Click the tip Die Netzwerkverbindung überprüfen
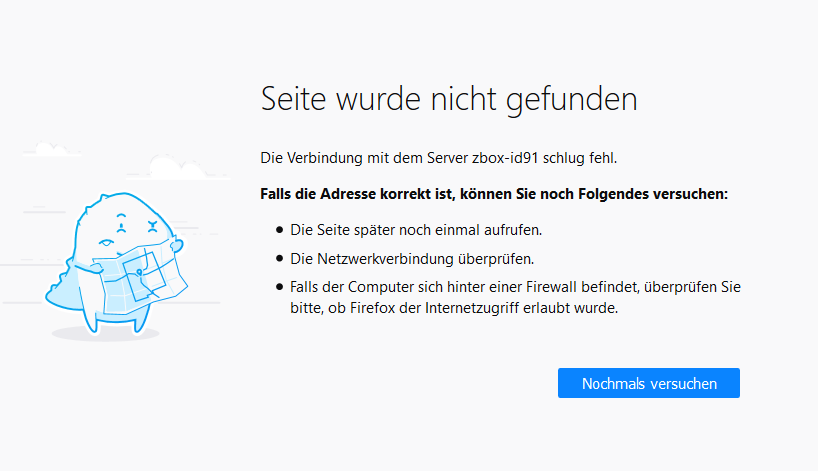The height and width of the screenshot is (471, 818). 412,259
